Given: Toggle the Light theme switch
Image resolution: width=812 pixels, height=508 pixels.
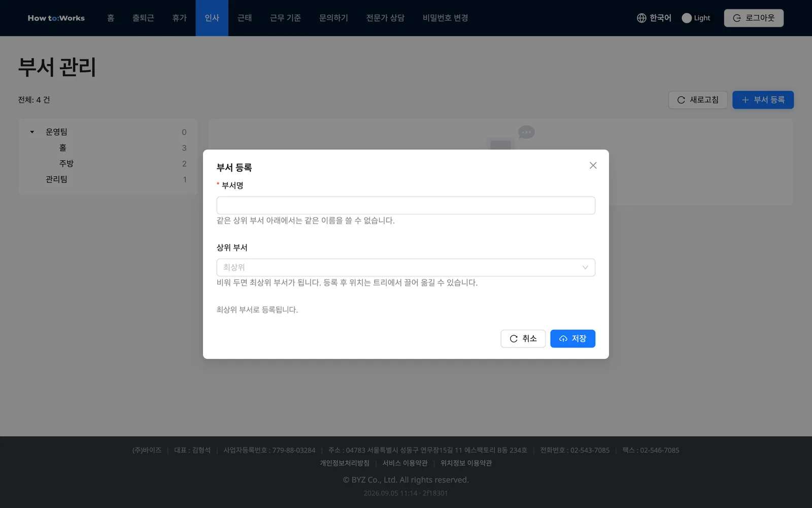Looking at the screenshot, I should tap(696, 18).
